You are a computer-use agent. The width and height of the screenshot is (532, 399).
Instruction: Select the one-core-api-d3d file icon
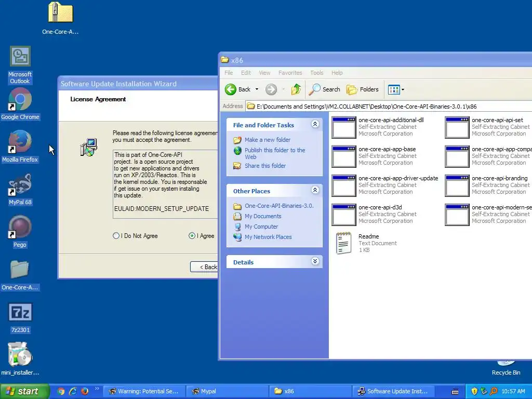[x=344, y=215]
